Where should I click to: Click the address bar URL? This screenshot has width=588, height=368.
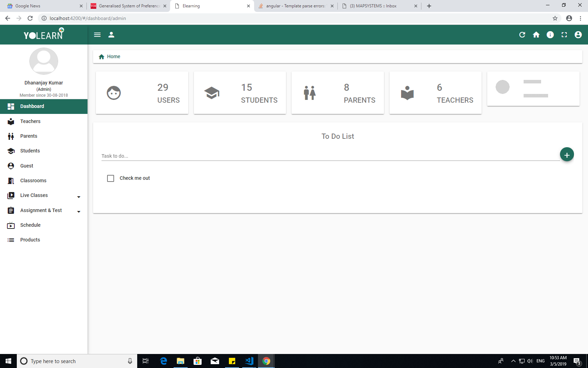(x=88, y=18)
